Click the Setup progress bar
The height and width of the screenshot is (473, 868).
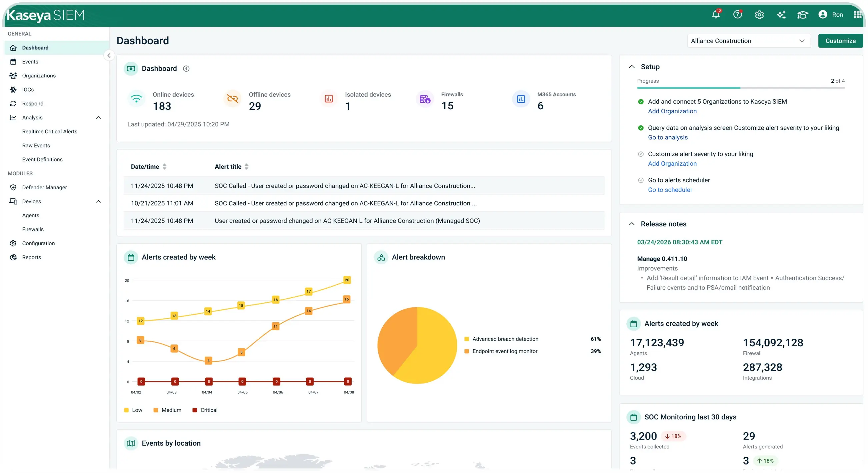pyautogui.click(x=741, y=88)
